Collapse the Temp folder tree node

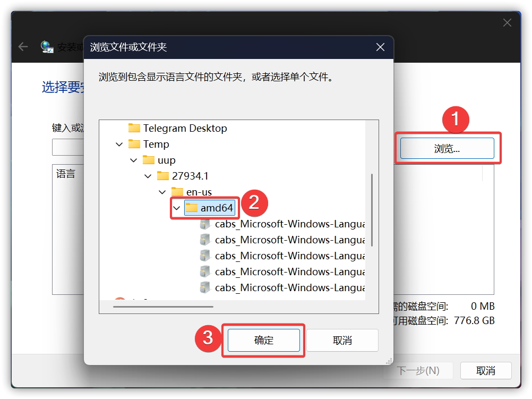(x=119, y=145)
